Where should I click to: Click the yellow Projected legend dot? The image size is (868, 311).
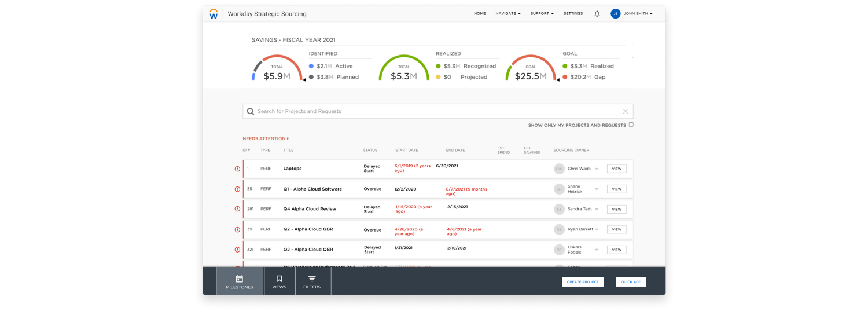coord(438,76)
